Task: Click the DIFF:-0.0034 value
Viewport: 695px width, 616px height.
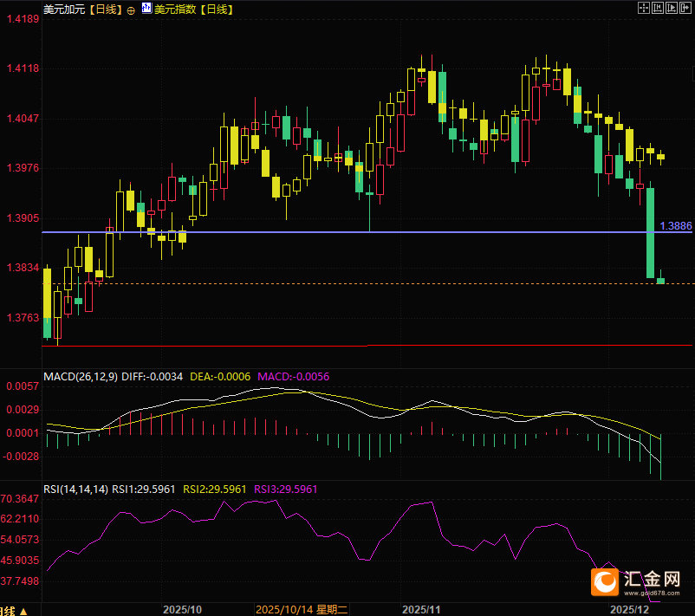Action: [x=152, y=377]
